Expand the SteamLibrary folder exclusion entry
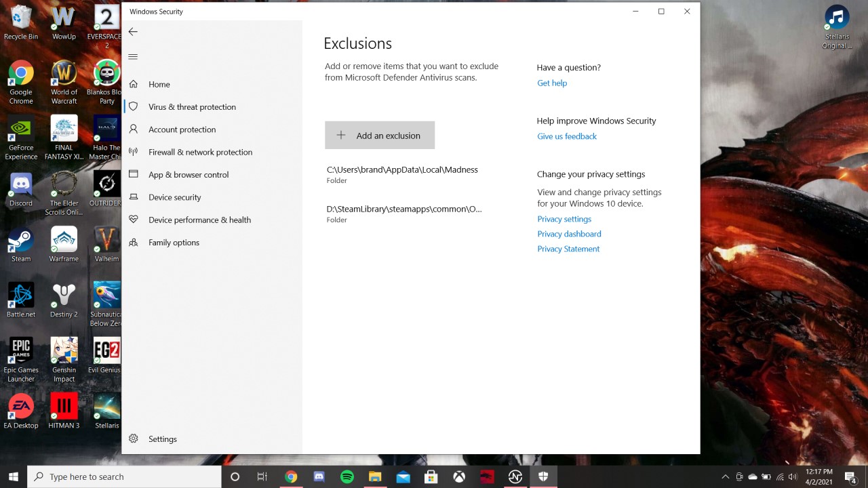Viewport: 868px width, 488px height. (404, 213)
